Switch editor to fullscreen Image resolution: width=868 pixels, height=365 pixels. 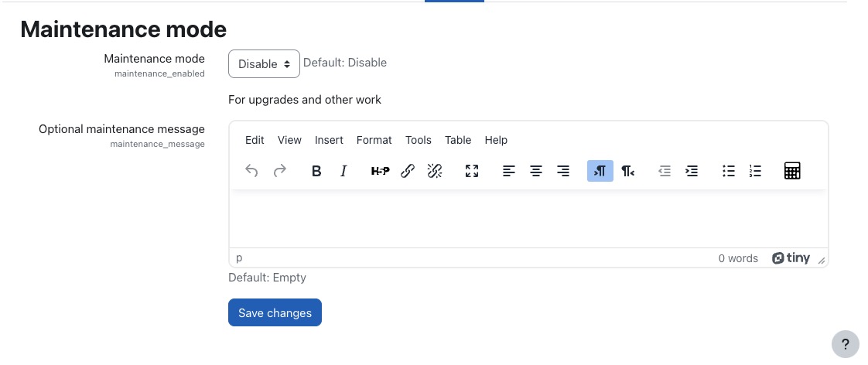click(x=472, y=171)
